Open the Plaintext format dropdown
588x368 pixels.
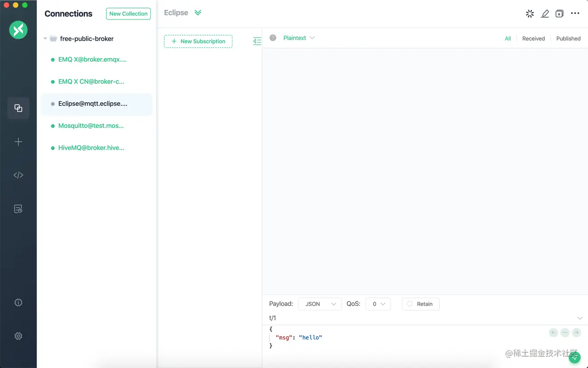point(299,38)
